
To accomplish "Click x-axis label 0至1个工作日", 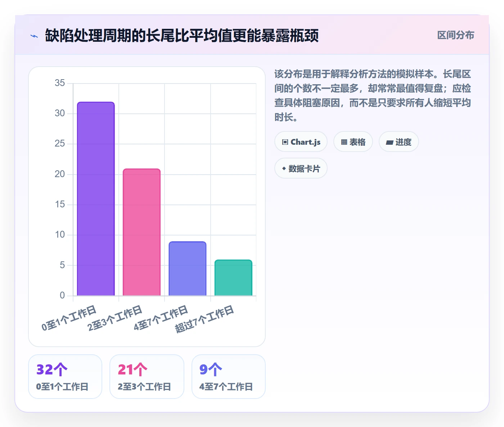I will click(x=69, y=318).
